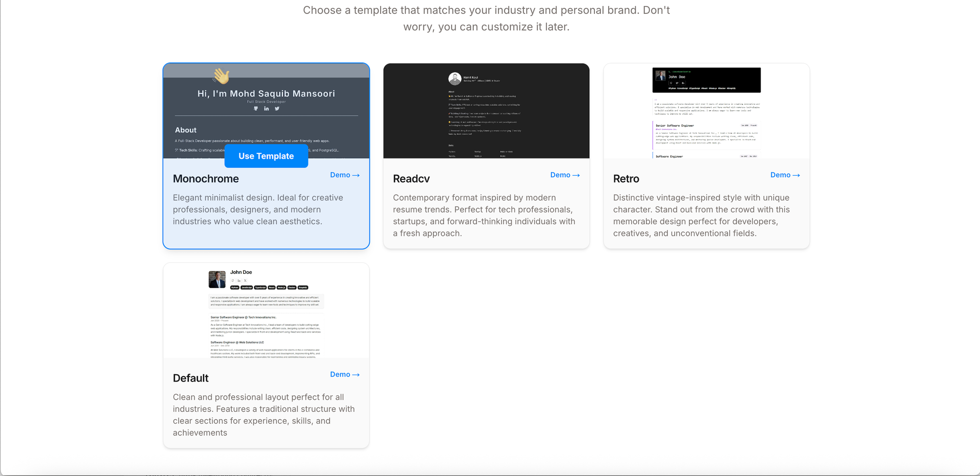Click the Default template title
This screenshot has height=476, width=980.
(191, 378)
